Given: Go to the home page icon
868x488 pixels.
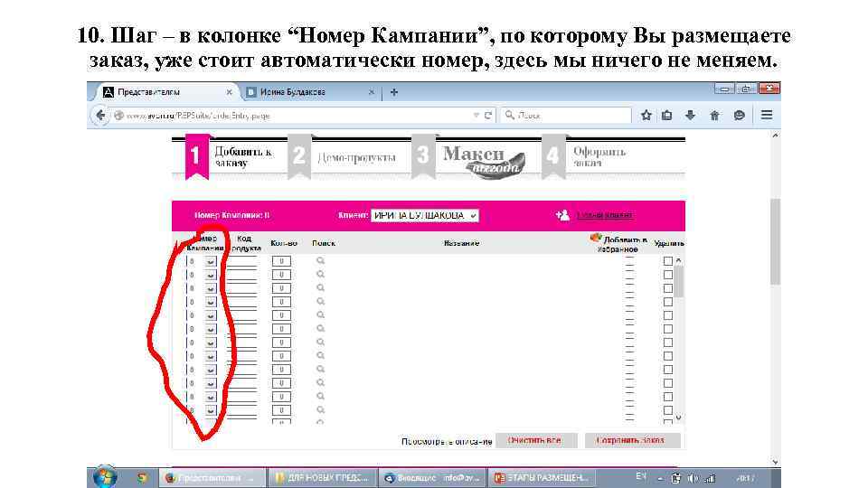Looking at the screenshot, I should point(714,115).
